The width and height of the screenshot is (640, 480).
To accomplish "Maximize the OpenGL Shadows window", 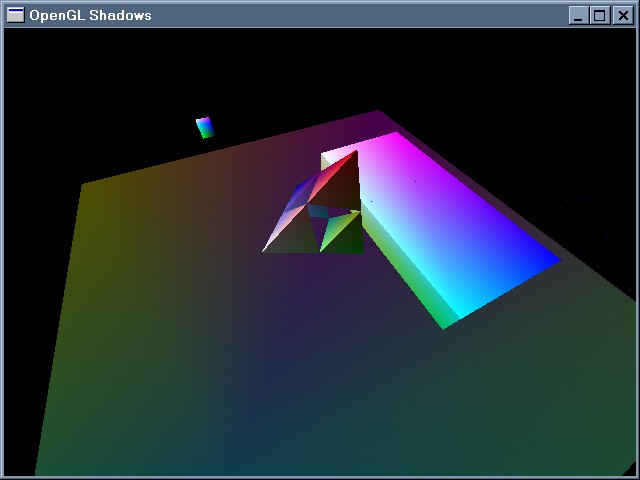I will click(x=600, y=15).
